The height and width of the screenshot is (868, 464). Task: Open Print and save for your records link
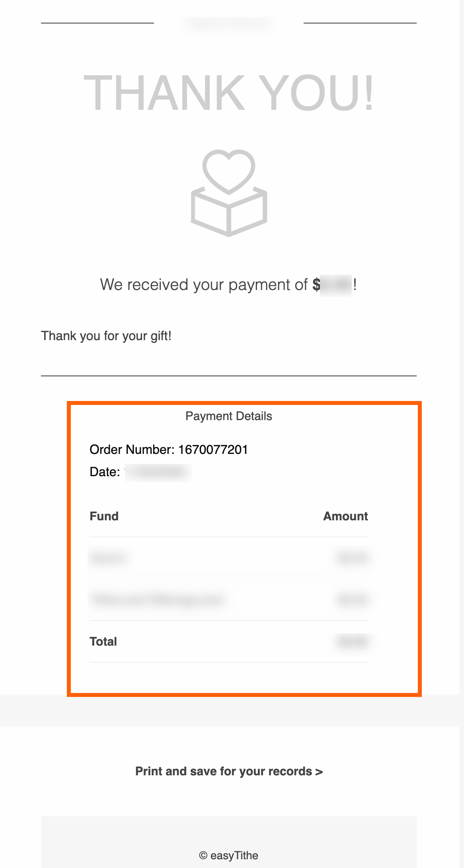tap(229, 771)
